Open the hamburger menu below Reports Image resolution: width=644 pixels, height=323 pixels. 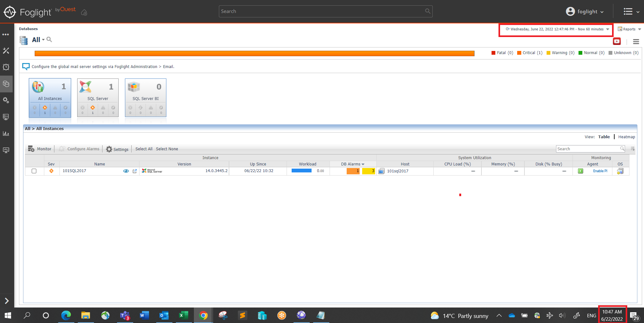(x=636, y=42)
